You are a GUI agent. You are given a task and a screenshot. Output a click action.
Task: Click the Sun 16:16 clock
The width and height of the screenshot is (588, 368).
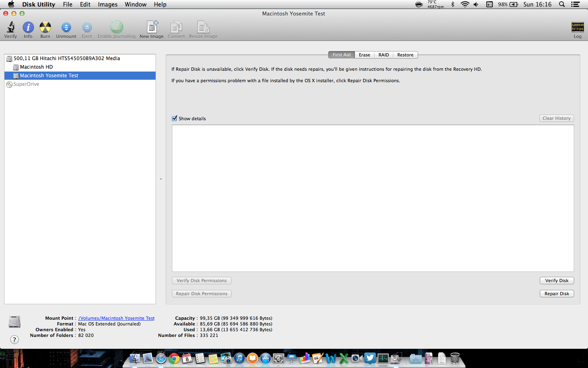(537, 4)
